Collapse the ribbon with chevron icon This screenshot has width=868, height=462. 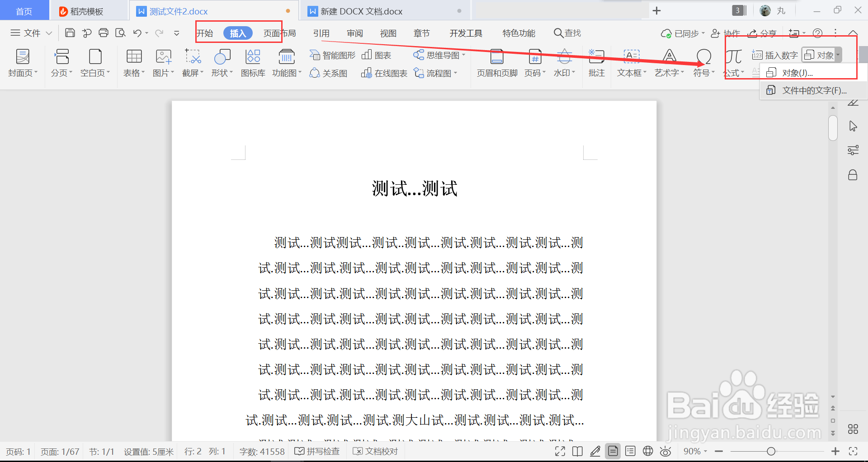pos(853,33)
